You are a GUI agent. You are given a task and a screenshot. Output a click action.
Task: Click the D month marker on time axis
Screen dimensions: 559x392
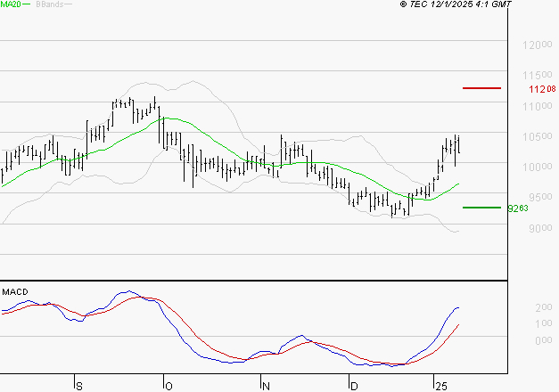point(354,387)
